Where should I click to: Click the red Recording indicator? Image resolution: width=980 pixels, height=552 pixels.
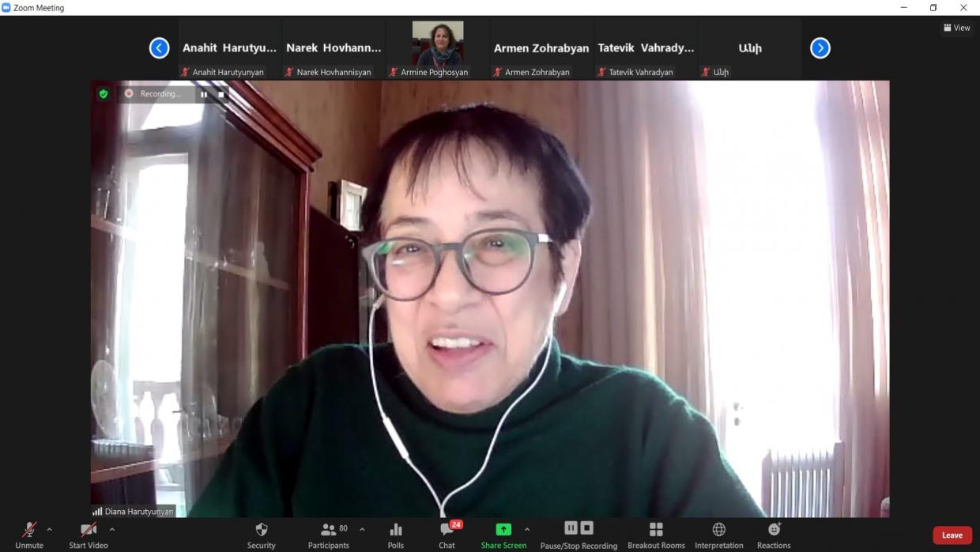pos(129,93)
